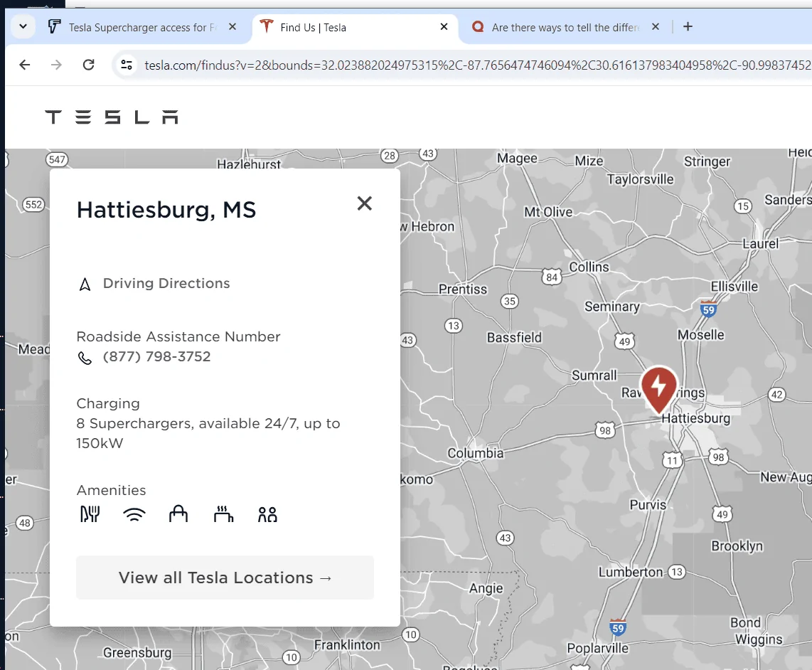Go forward in browser history
The image size is (812, 670).
pos(56,65)
